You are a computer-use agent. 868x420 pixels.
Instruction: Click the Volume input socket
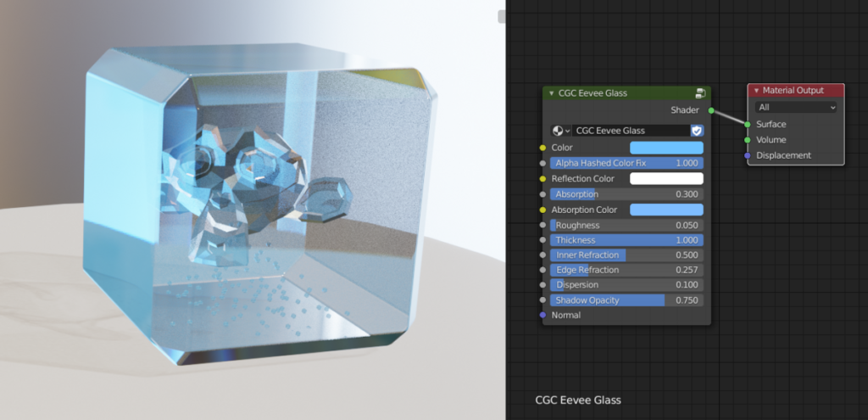coord(748,140)
